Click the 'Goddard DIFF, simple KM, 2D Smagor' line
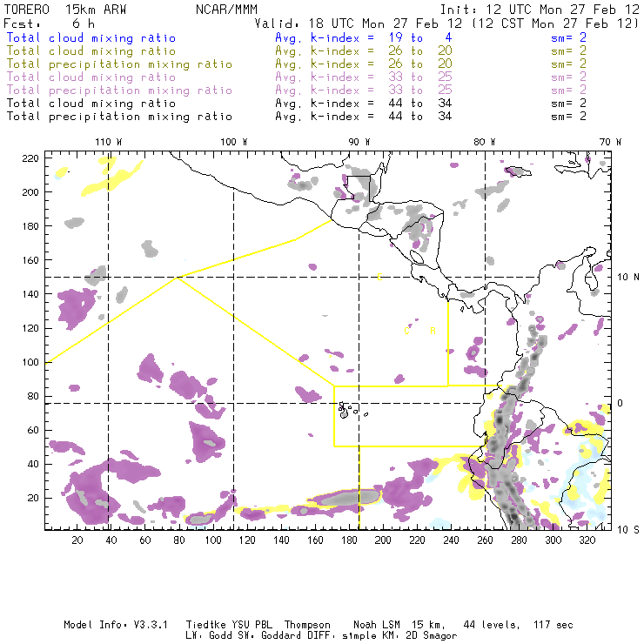The width and height of the screenshot is (644, 644). [x=359, y=636]
